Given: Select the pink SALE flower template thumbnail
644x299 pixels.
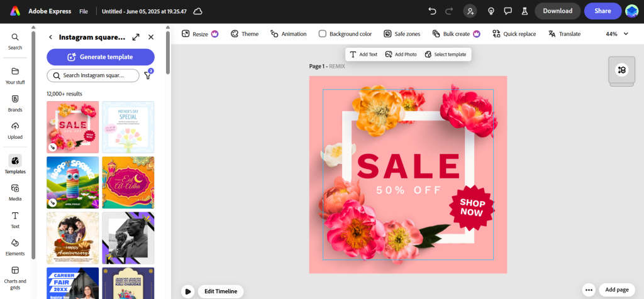Looking at the screenshot, I should [x=73, y=127].
